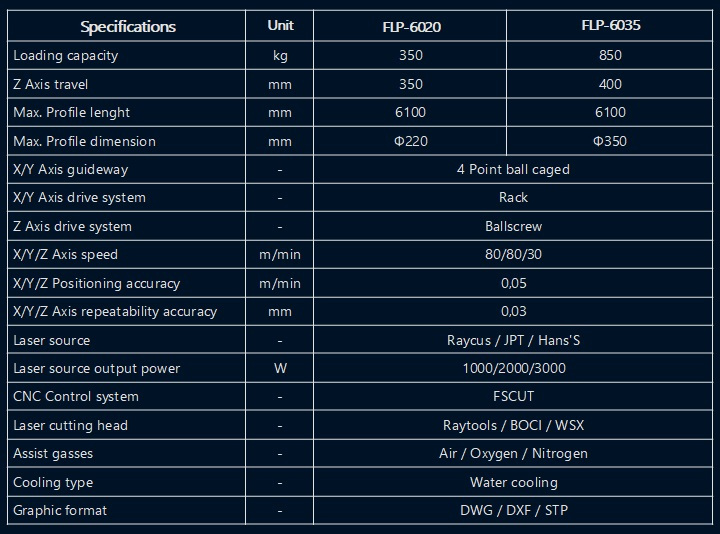Select the Φ350 profile dimension value
The height and width of the screenshot is (534, 720).
[x=610, y=141]
